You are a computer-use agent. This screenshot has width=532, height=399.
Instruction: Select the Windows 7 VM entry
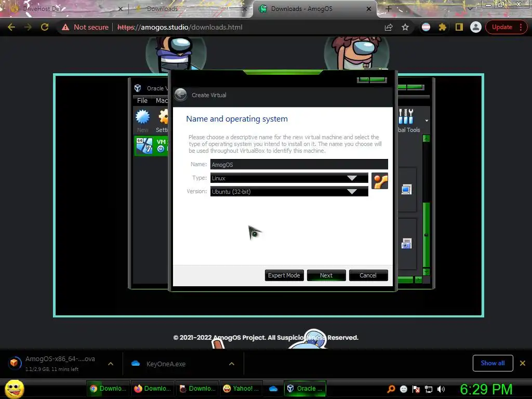click(x=151, y=146)
